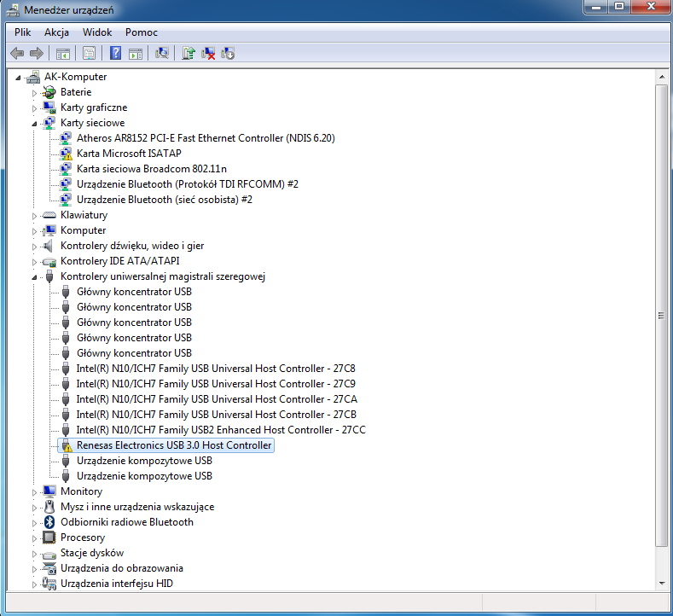Select Intel USB Universal Host Controller - 27C9
The width and height of the screenshot is (673, 616).
point(216,384)
